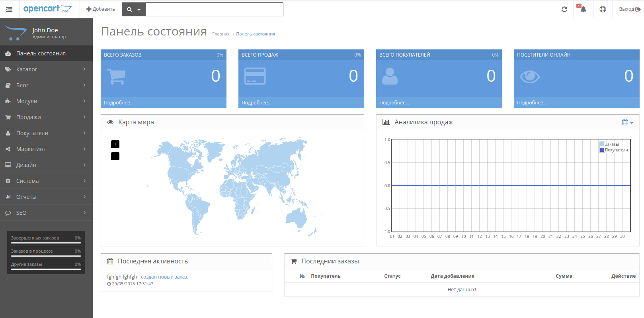644x318 pixels.
Task: Click the life ring support icon
Action: (x=603, y=9)
